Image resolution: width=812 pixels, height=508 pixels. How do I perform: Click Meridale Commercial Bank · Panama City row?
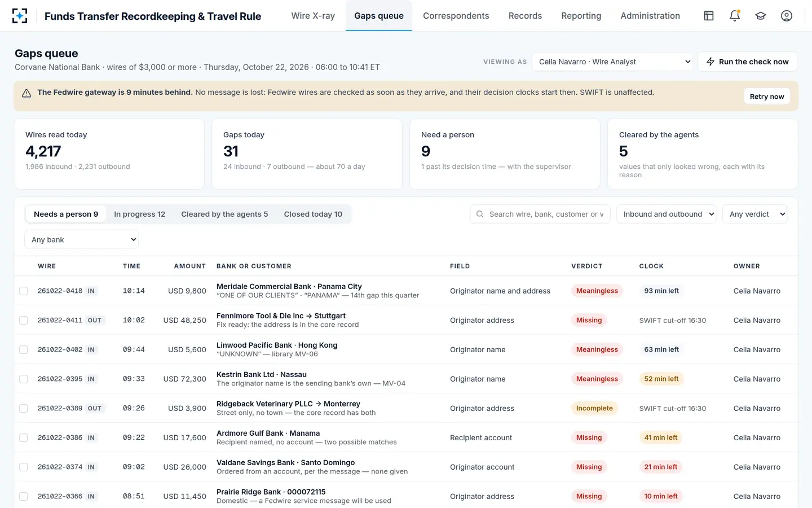pyautogui.click(x=406, y=291)
